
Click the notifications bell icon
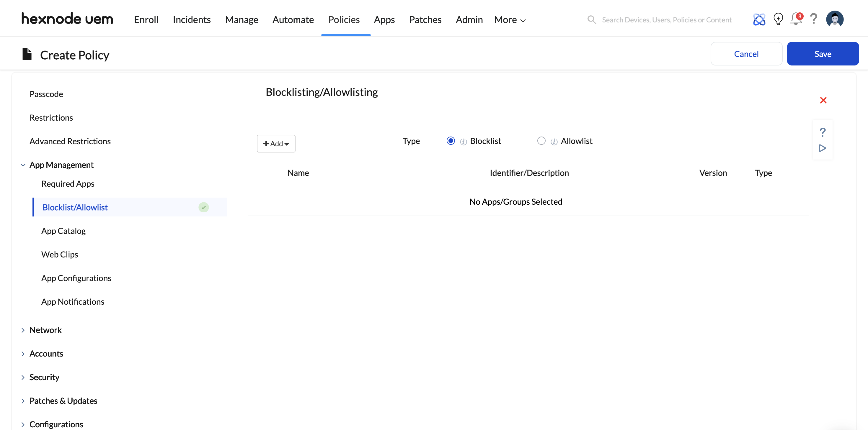point(796,19)
